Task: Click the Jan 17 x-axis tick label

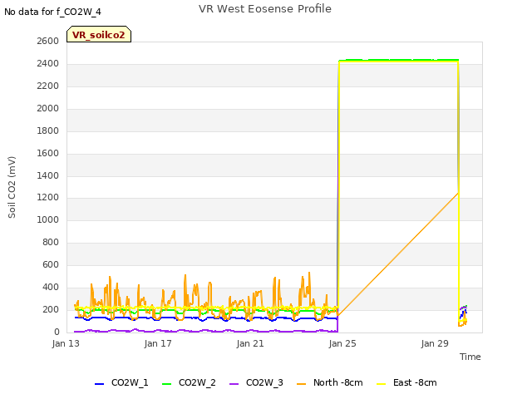Action: tap(158, 343)
